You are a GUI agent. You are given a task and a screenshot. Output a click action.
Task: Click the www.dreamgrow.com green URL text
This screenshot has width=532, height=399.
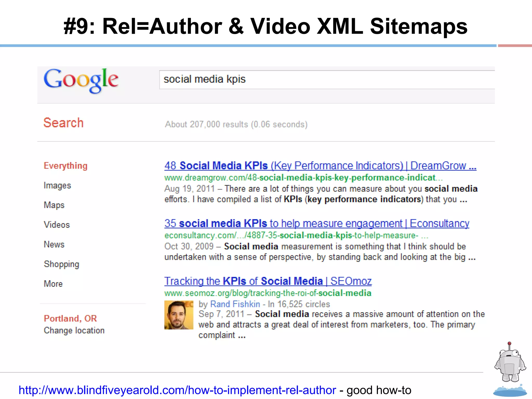pos(303,178)
